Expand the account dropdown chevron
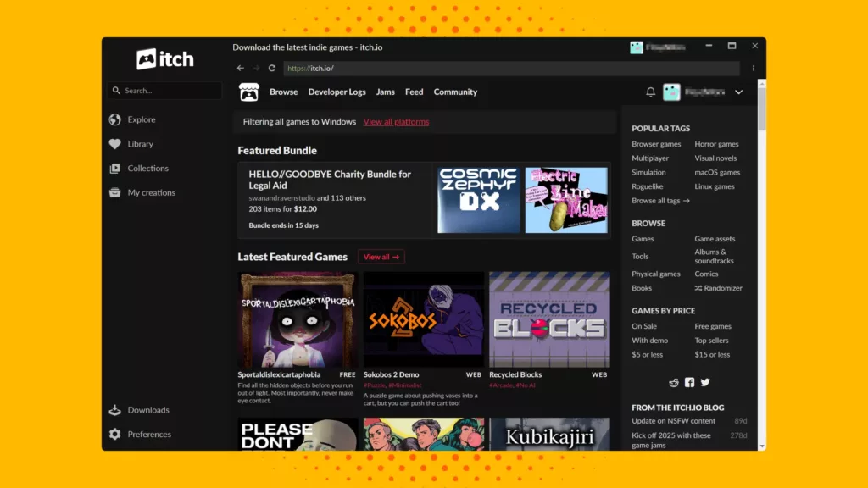This screenshot has width=868, height=488. tap(738, 91)
